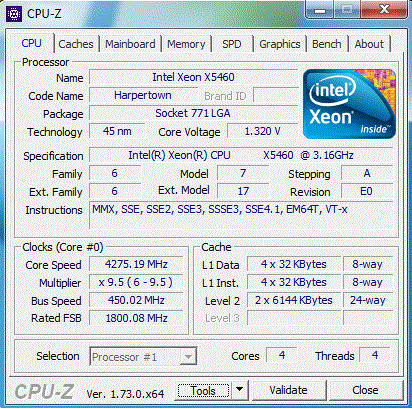
Task: Click the Tools button
Action: coord(203,390)
